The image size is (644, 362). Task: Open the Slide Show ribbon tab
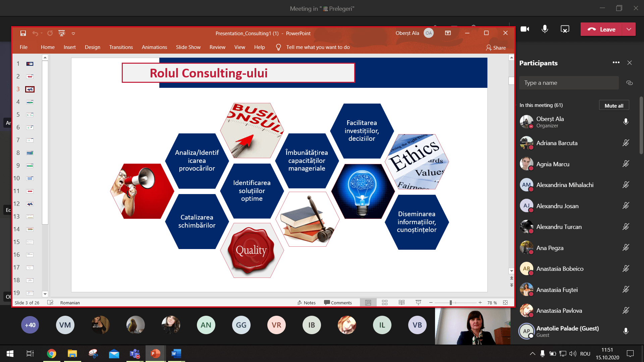[x=188, y=47]
